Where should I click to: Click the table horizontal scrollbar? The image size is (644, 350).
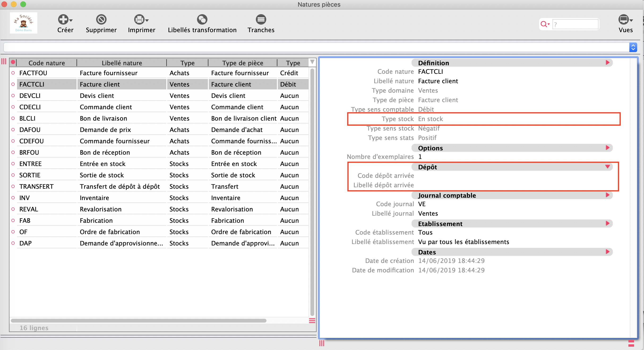pos(138,321)
